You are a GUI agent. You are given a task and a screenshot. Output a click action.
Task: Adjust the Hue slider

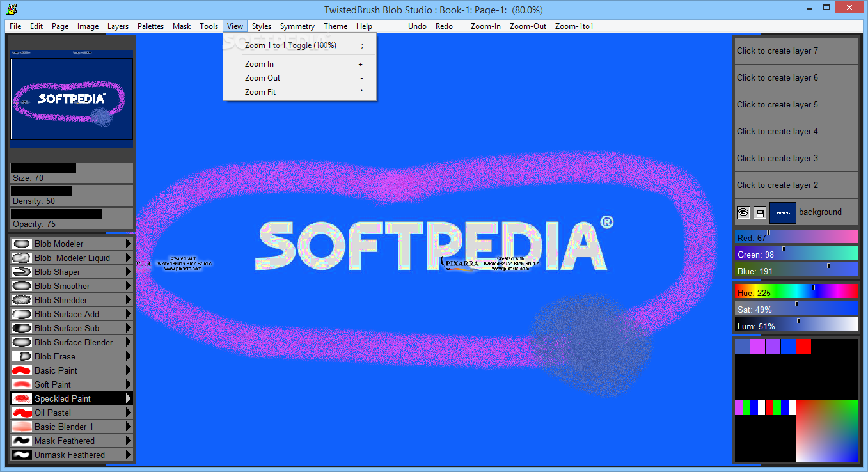(796, 292)
